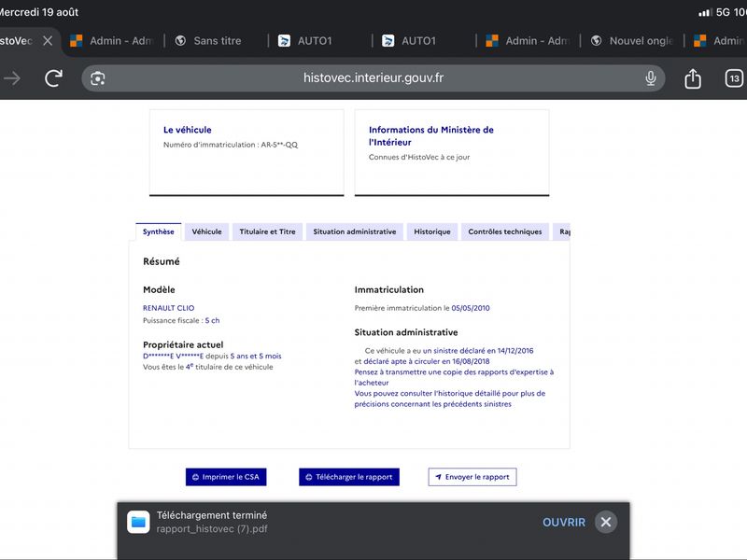Click 'Connues d'HistoVec à ce jour' text
This screenshot has width=747, height=560.
click(419, 157)
